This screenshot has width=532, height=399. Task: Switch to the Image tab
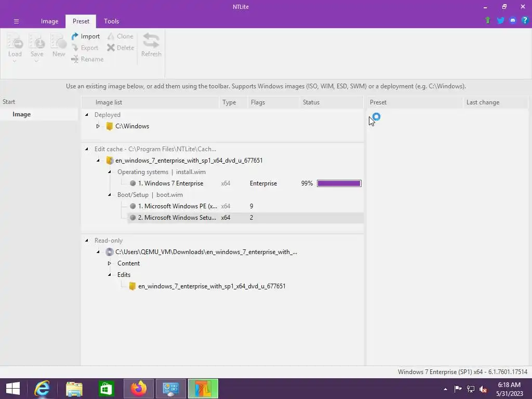(49, 21)
